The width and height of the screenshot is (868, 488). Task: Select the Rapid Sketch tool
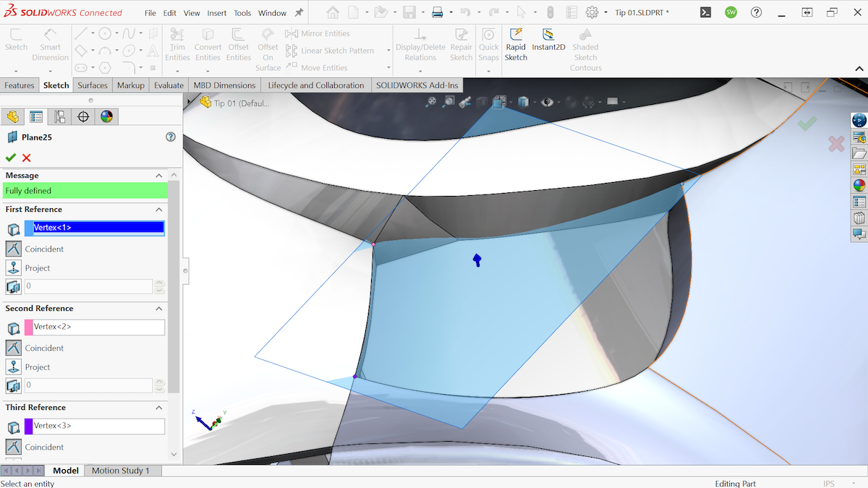(x=516, y=42)
